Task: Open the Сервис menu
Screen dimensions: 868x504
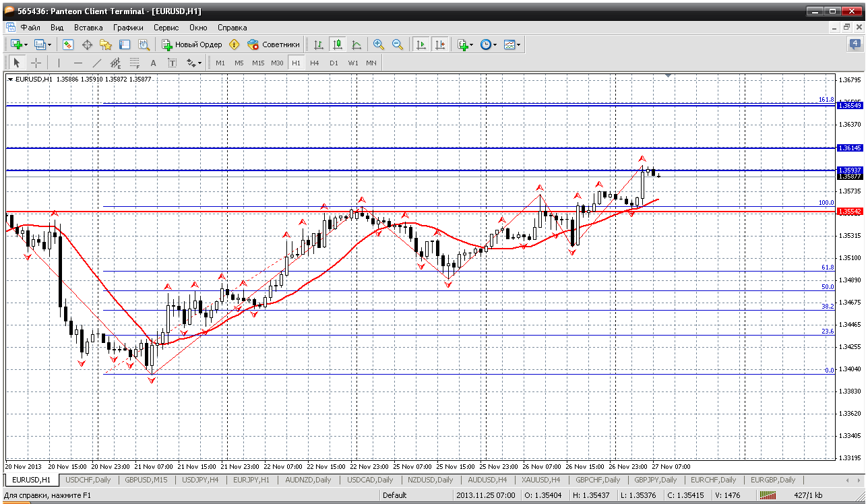Action: tap(166, 28)
